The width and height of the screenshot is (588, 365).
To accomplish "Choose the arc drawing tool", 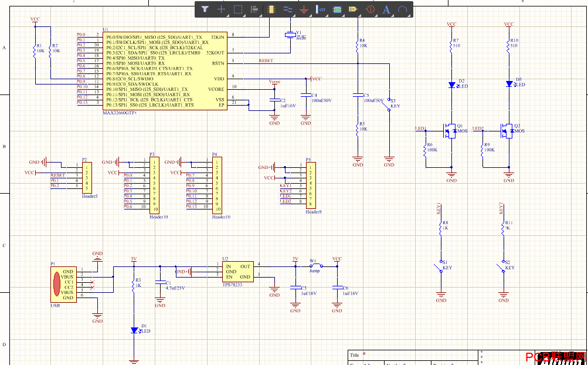I will pyautogui.click(x=403, y=9).
